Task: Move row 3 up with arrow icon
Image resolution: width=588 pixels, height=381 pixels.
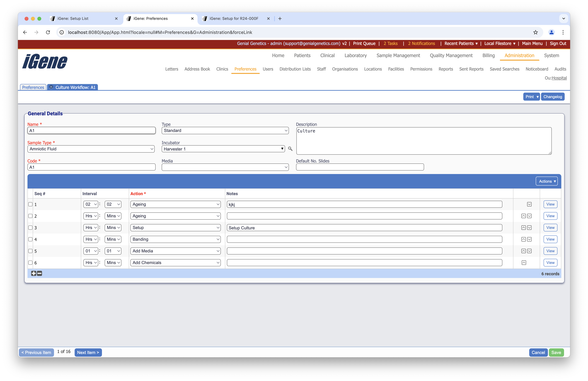Action: [x=523, y=228]
